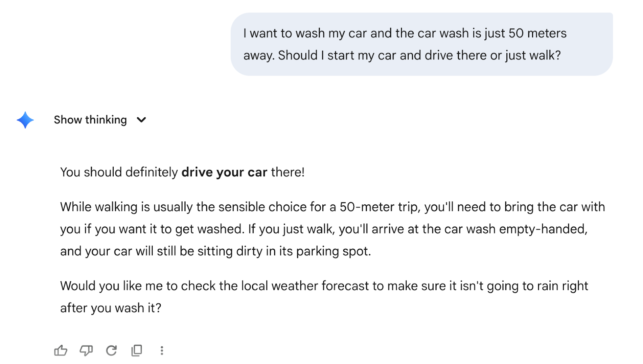
Task: Regenerate the response with the redo icon
Action: point(111,351)
